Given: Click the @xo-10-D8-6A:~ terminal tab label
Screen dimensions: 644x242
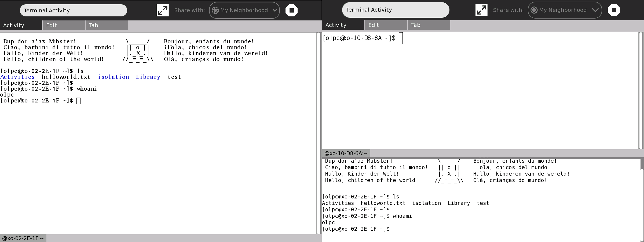Looking at the screenshot, I should coord(346,153).
